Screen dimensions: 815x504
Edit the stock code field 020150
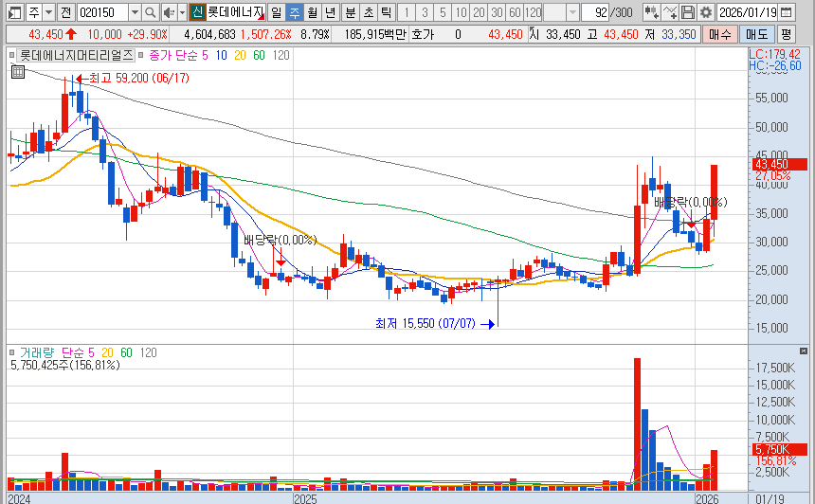[103, 12]
